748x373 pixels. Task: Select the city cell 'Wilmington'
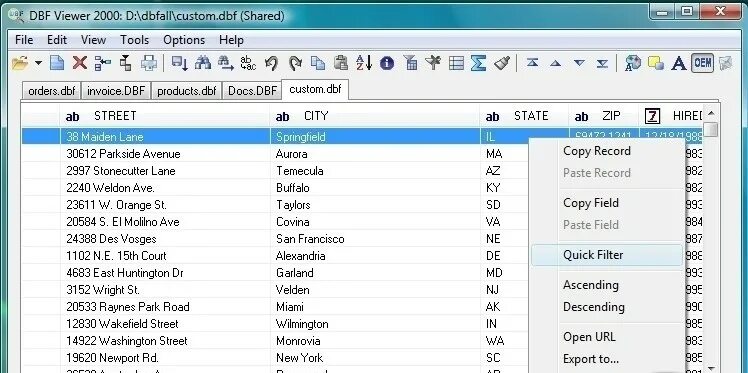tap(375, 324)
